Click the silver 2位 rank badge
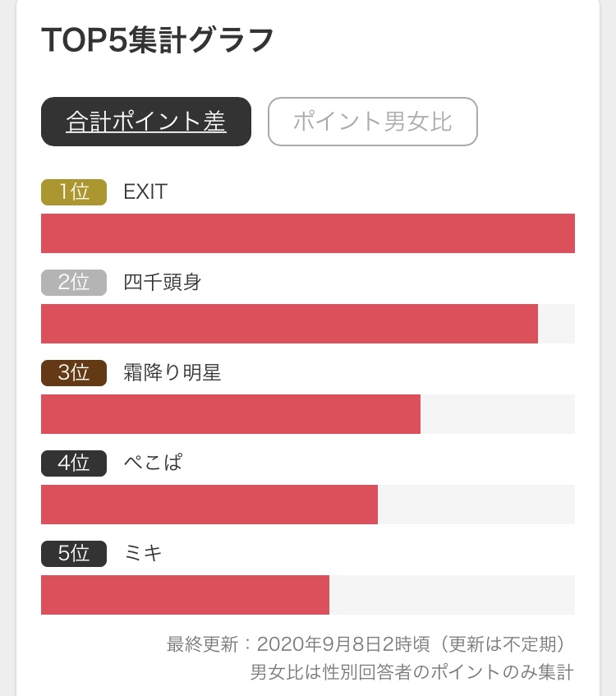Screen dimensions: 616x696 click(74, 283)
